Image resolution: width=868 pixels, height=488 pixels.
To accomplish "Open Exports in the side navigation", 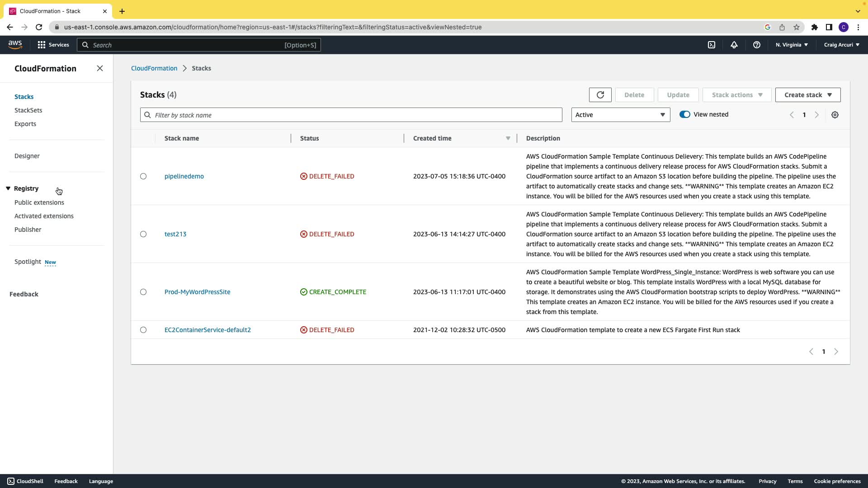I will coord(25,124).
